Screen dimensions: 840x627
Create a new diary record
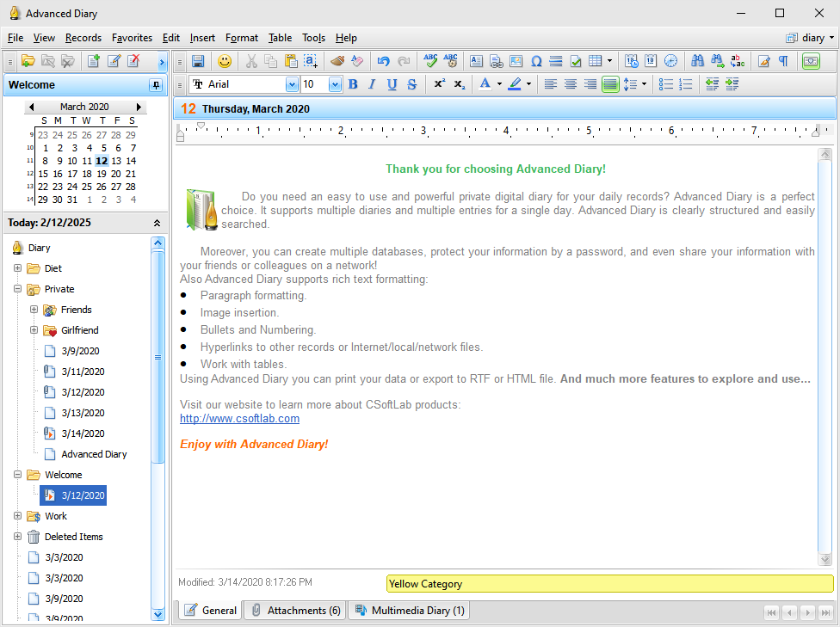tap(93, 61)
